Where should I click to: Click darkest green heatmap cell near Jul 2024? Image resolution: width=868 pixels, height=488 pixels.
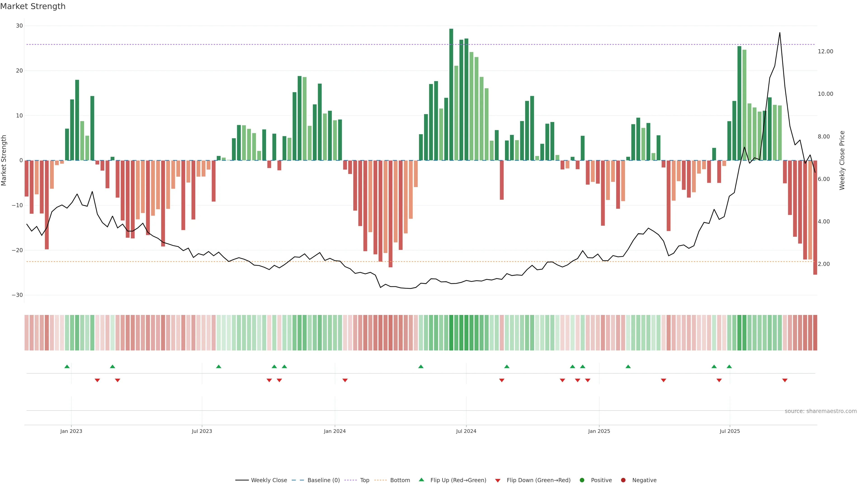point(451,332)
